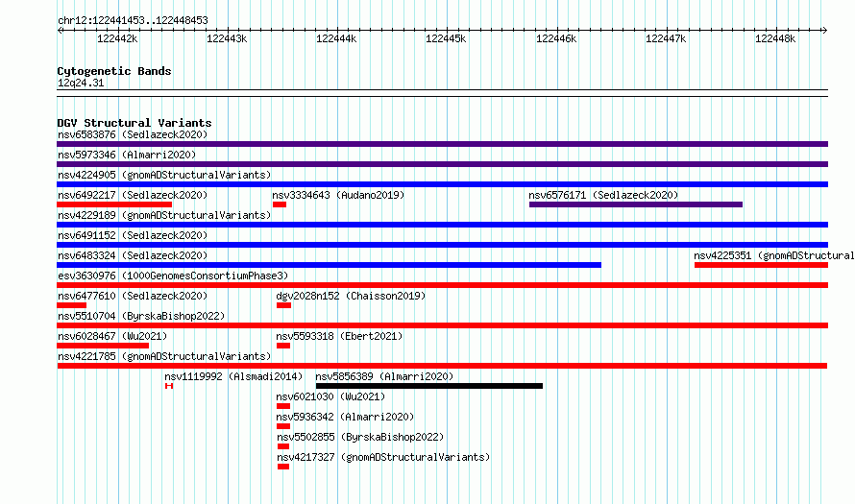Open the nsv6477610 (Sedlazeck2020) label

(x=133, y=296)
